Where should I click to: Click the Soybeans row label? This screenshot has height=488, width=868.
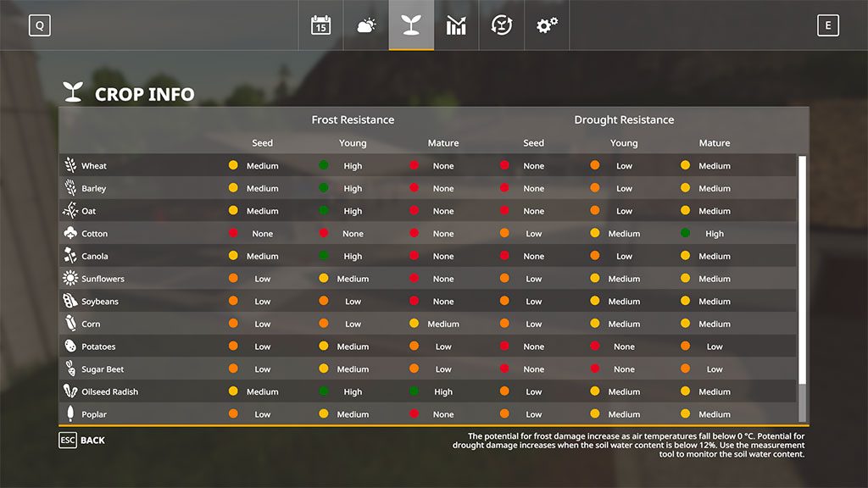100,302
